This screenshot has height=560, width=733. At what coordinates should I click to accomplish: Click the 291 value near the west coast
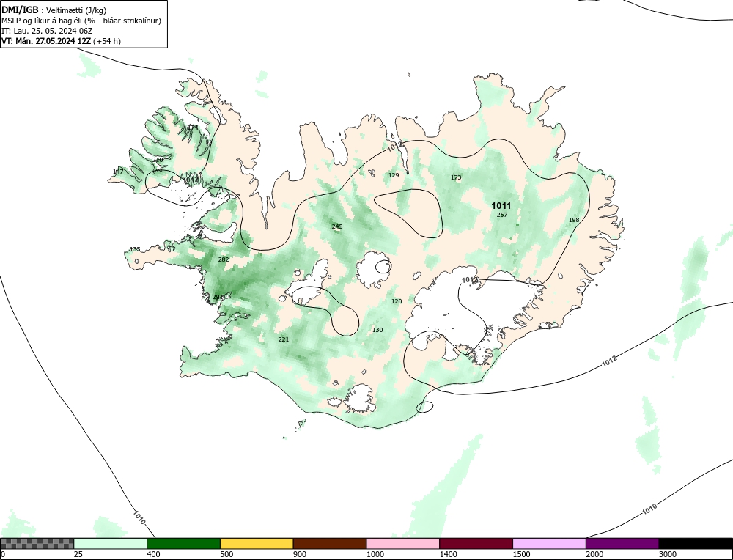pos(218,297)
